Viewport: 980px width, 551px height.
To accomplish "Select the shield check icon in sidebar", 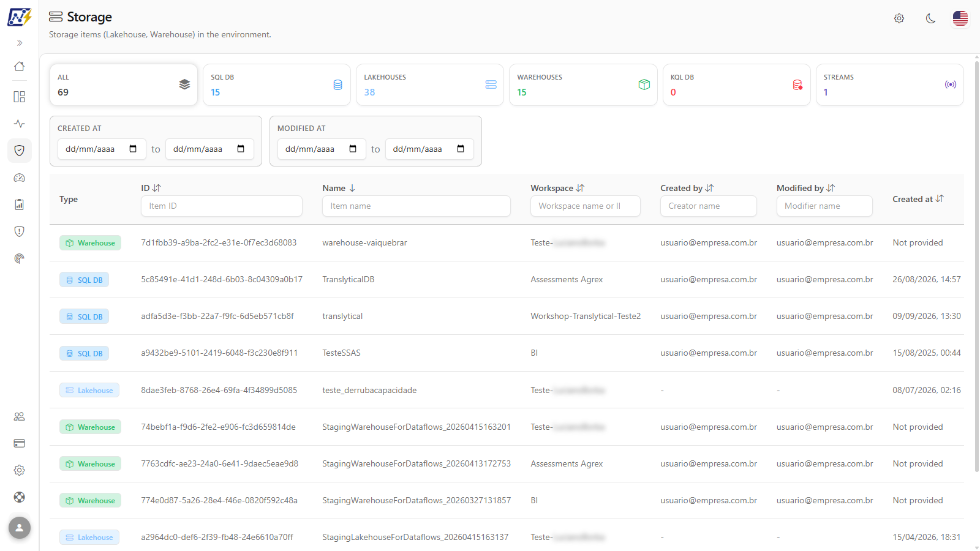I will tap(20, 151).
